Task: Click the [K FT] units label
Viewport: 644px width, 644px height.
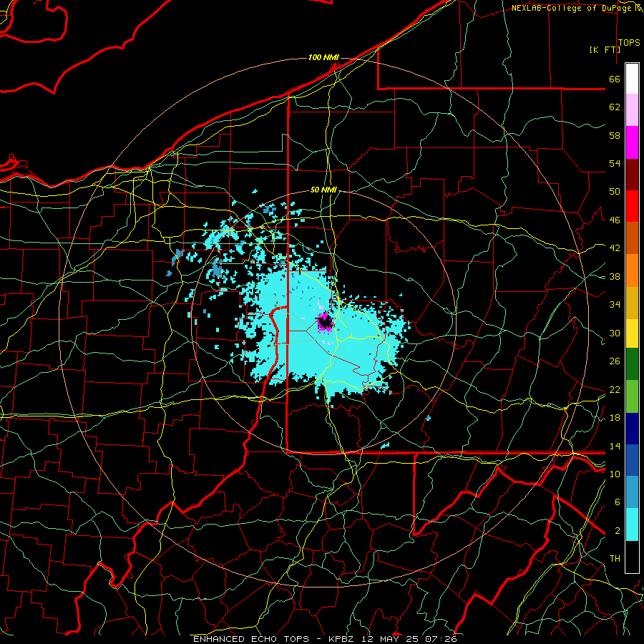Action: (605, 49)
